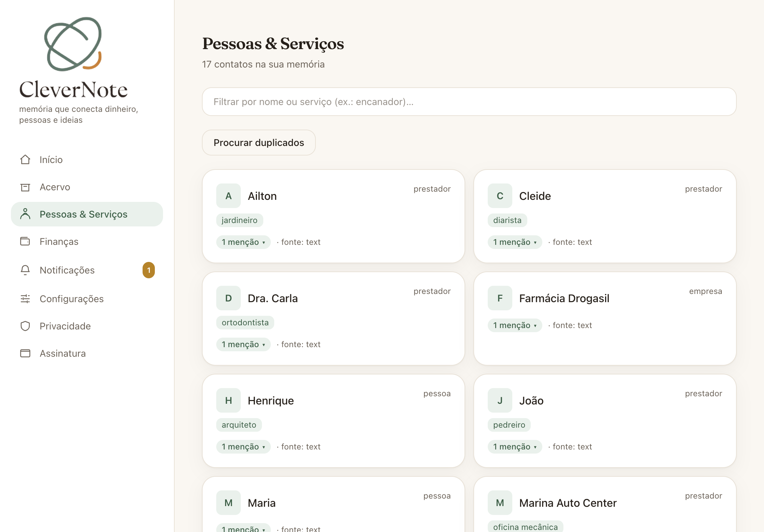Open the Maria contact name
This screenshot has width=764, height=532.
[x=262, y=503]
